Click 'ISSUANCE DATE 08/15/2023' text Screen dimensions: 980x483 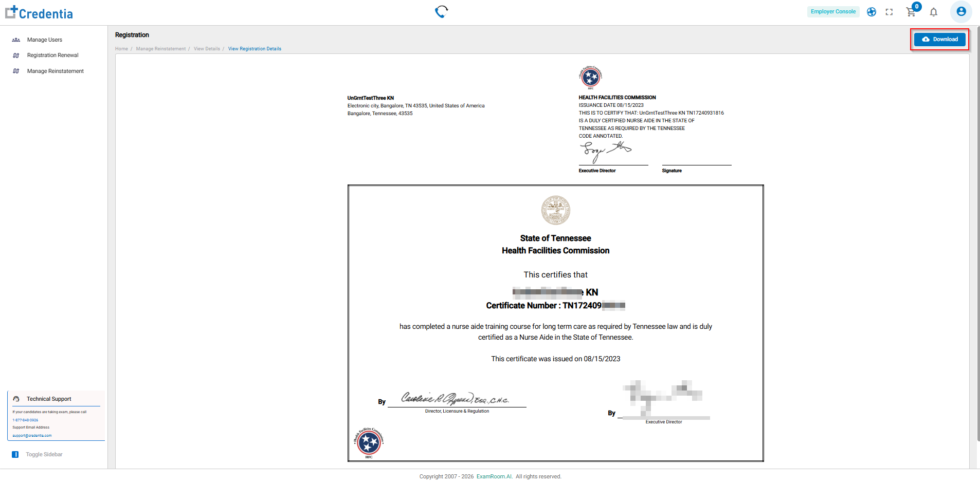611,105
